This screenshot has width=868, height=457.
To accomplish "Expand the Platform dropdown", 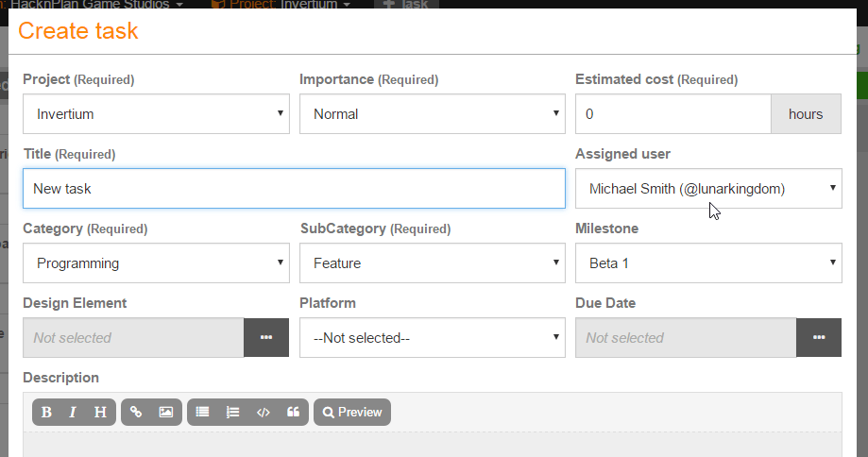I will [x=433, y=338].
